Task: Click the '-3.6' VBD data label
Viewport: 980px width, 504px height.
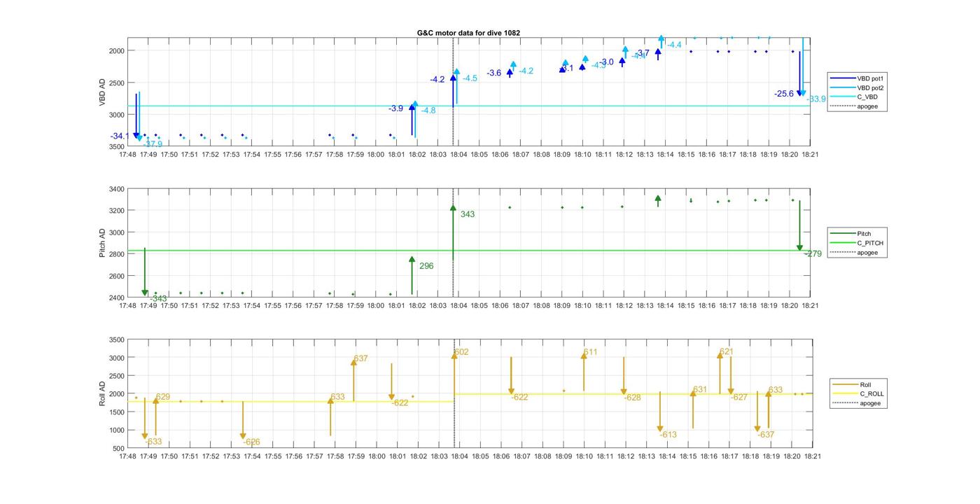Action: tap(494, 73)
